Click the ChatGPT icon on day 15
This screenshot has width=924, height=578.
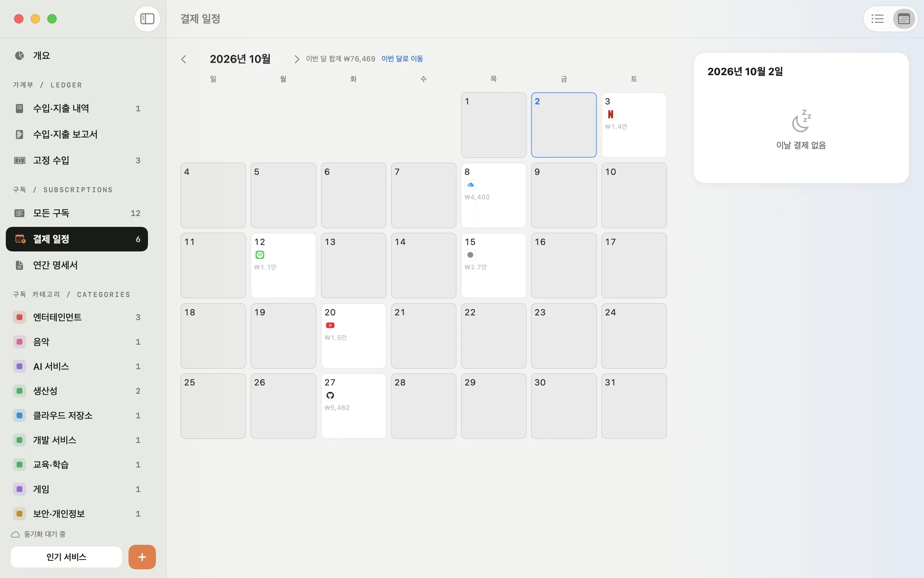[470, 255]
